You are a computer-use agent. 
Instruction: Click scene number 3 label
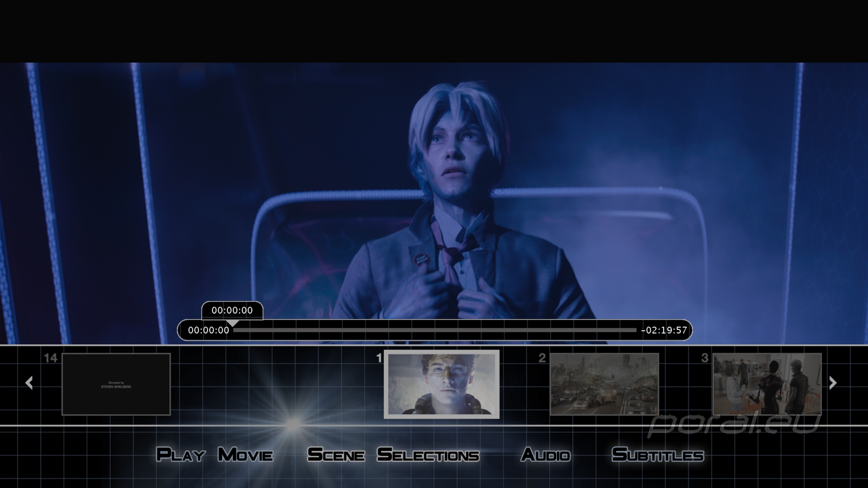point(705,358)
